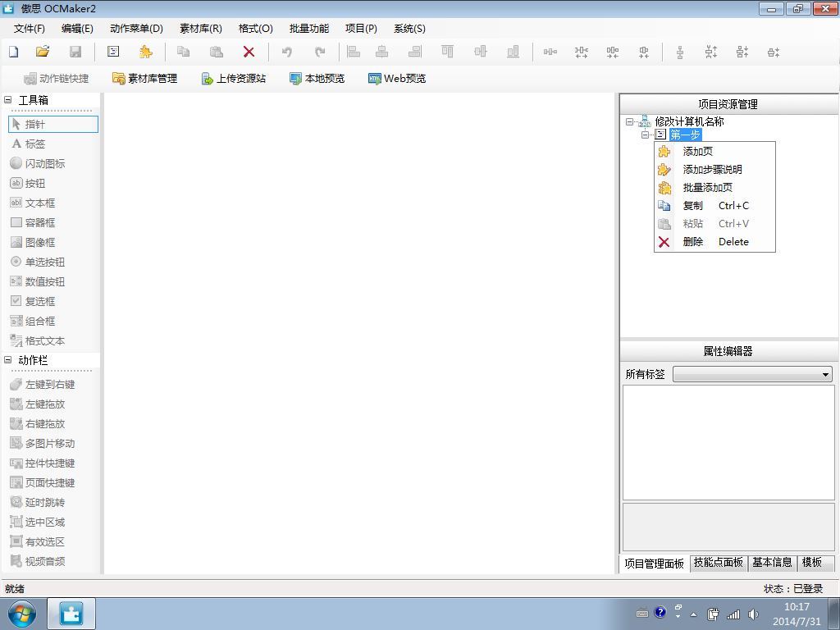840x630 pixels.
Task: Choose 批量添加页 from context menu
Action: (714, 188)
